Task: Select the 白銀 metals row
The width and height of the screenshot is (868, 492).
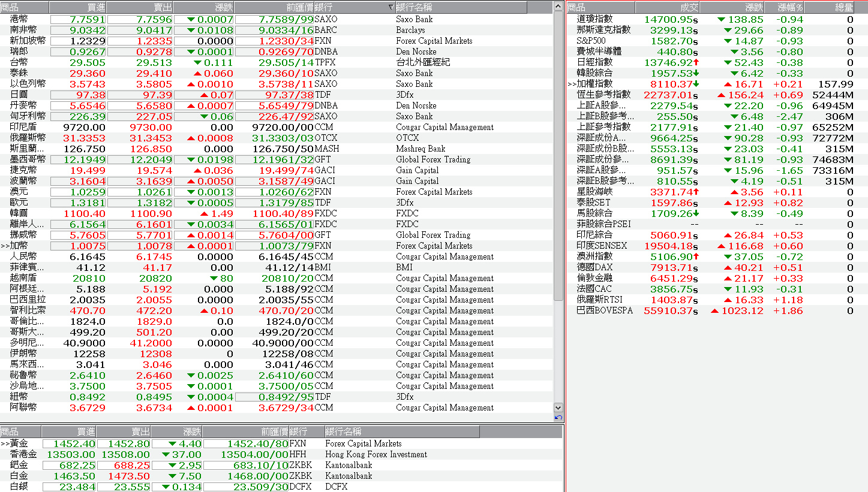Action: pyautogui.click(x=281, y=487)
